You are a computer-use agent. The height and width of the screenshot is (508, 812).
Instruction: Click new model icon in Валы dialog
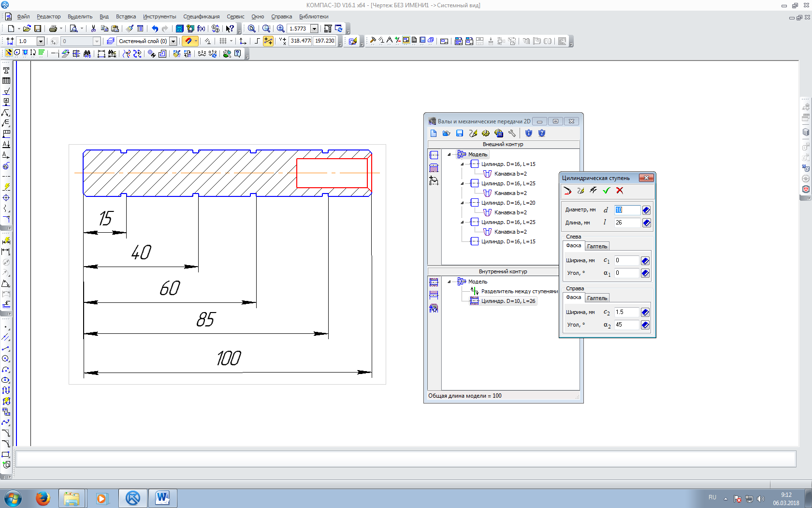click(434, 134)
